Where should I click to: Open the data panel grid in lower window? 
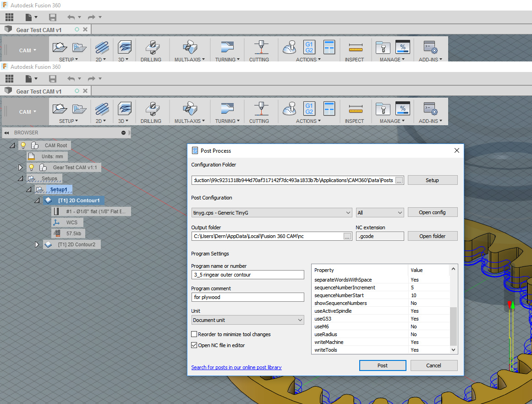pos(10,79)
